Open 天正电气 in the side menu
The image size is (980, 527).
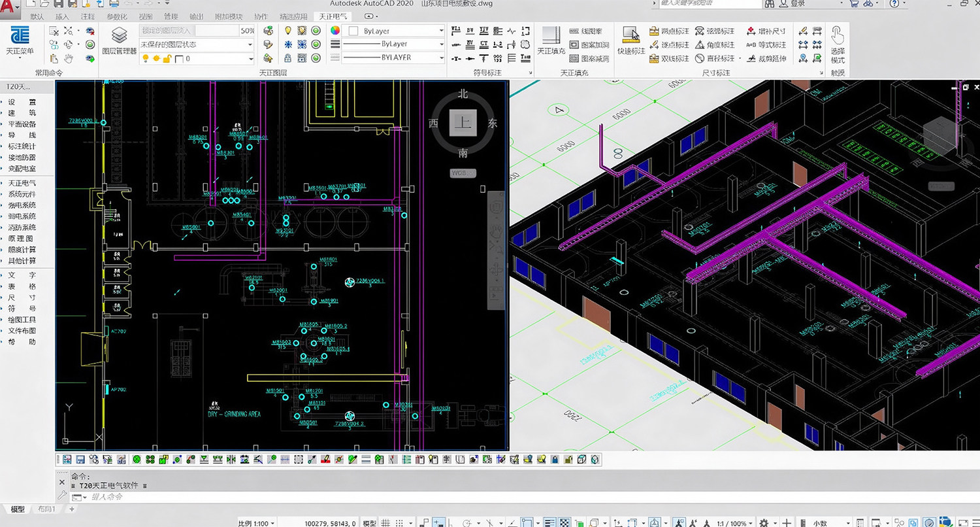click(22, 183)
